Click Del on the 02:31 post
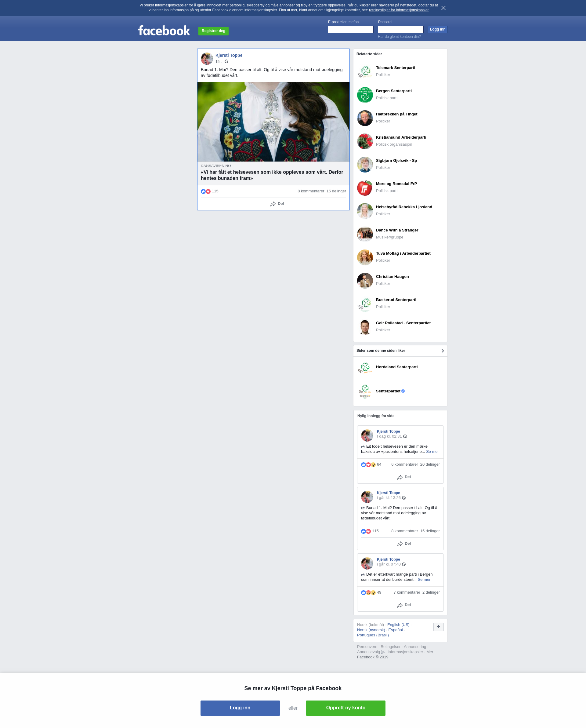Image resolution: width=586 pixels, height=728 pixels. [404, 477]
